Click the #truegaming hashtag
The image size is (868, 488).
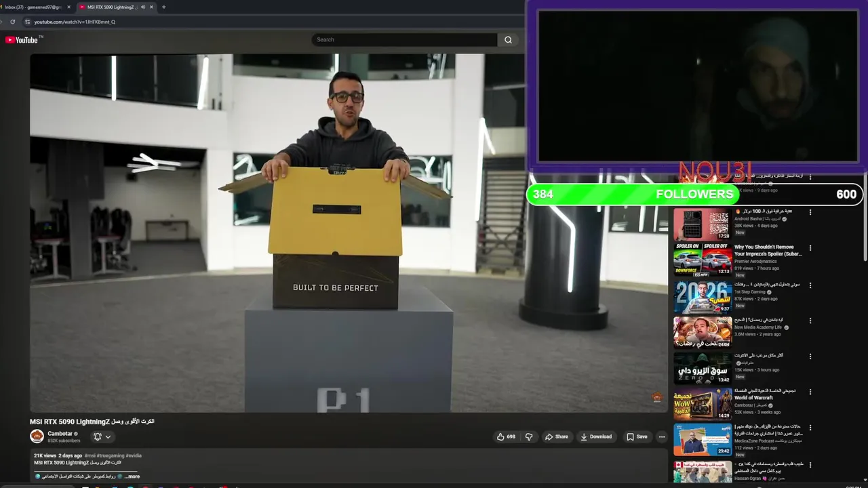tap(111, 455)
